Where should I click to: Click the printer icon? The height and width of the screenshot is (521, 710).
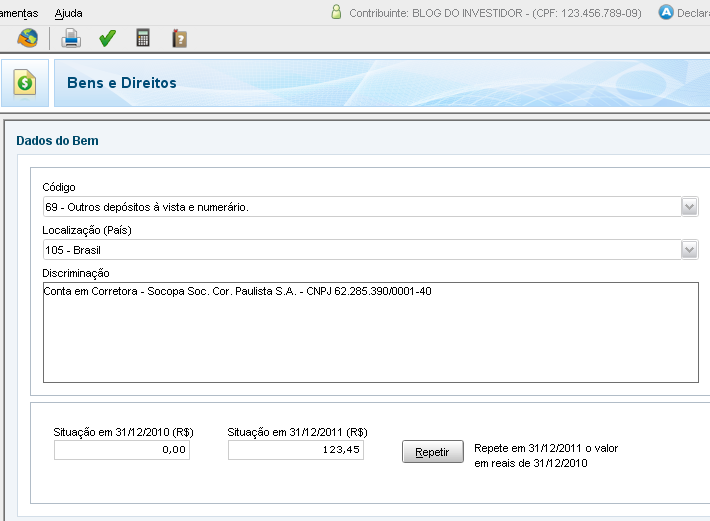pyautogui.click(x=71, y=38)
